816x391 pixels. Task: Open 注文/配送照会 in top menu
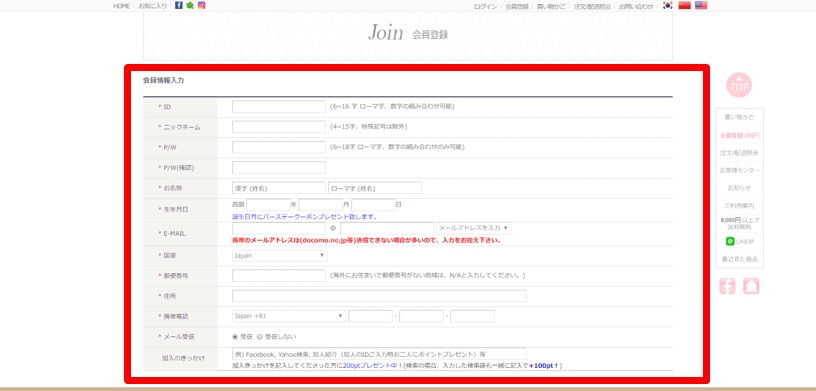pyautogui.click(x=592, y=6)
